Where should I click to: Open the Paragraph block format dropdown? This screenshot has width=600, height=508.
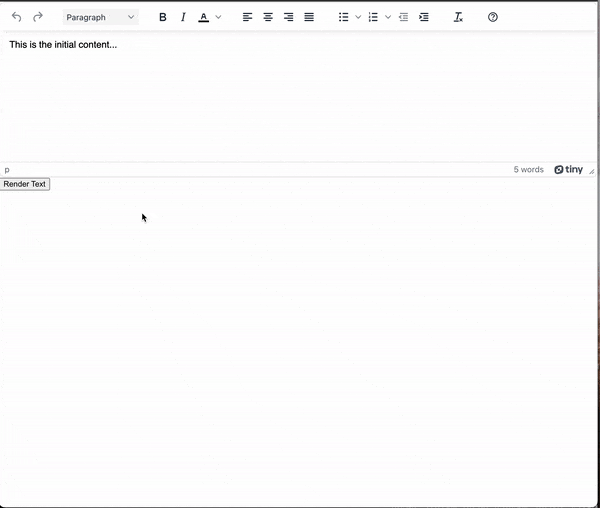100,17
